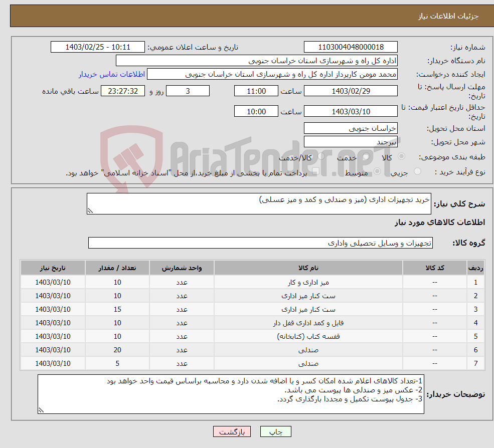Click the price validity time 10:00

[256, 111]
